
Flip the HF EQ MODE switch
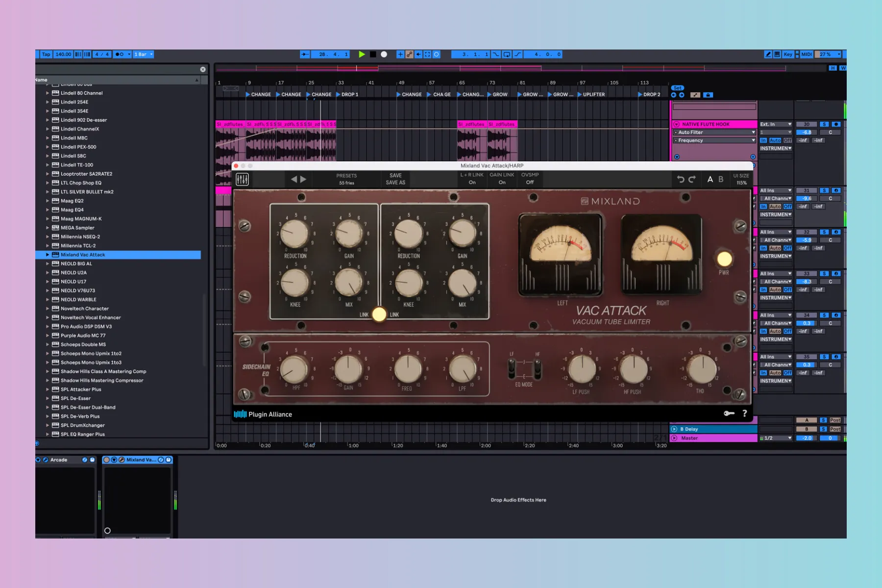(538, 368)
